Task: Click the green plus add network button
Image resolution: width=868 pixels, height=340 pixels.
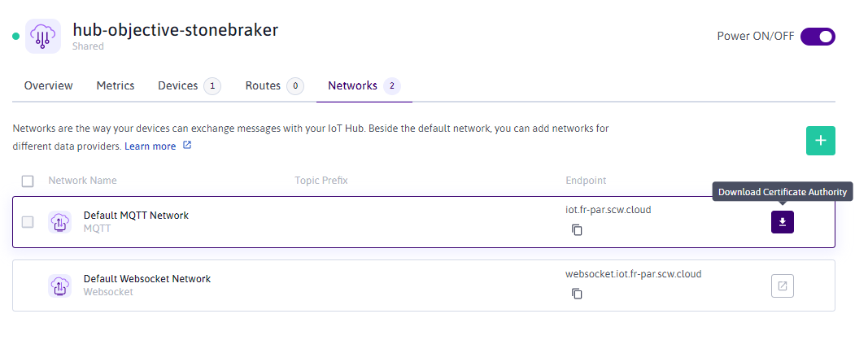Action: pos(820,140)
